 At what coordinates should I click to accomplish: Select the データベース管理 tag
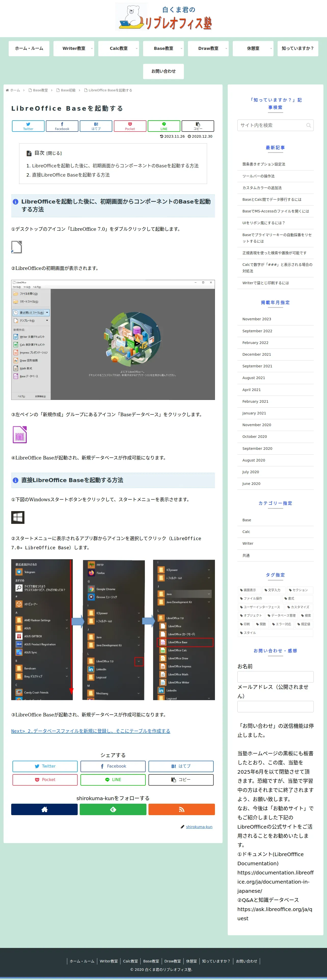282,615
